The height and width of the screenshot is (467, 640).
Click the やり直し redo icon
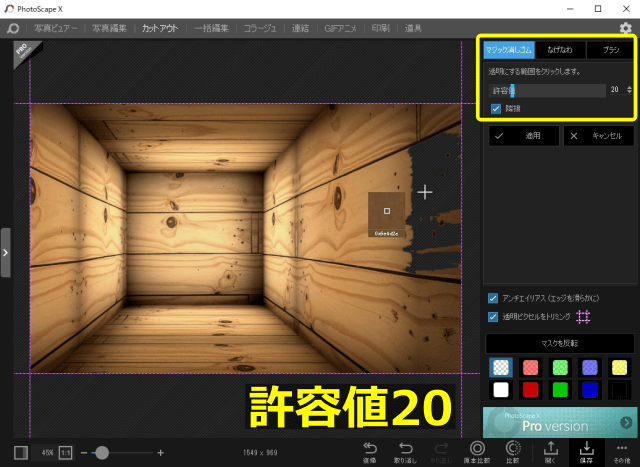click(x=441, y=452)
